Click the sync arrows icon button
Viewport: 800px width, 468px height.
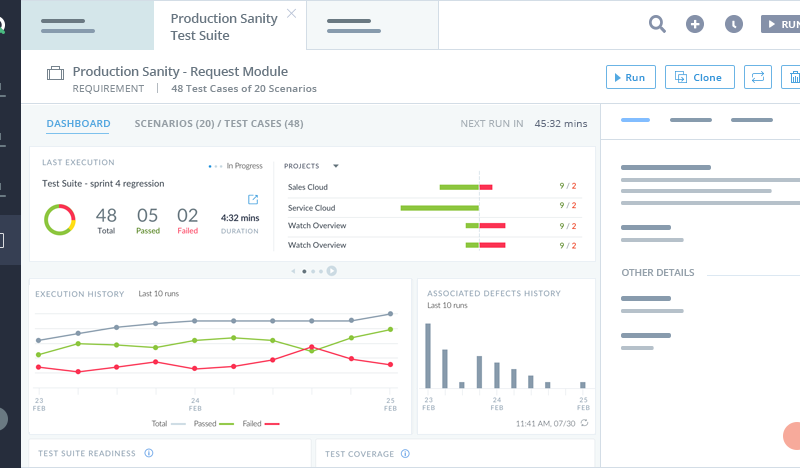758,77
